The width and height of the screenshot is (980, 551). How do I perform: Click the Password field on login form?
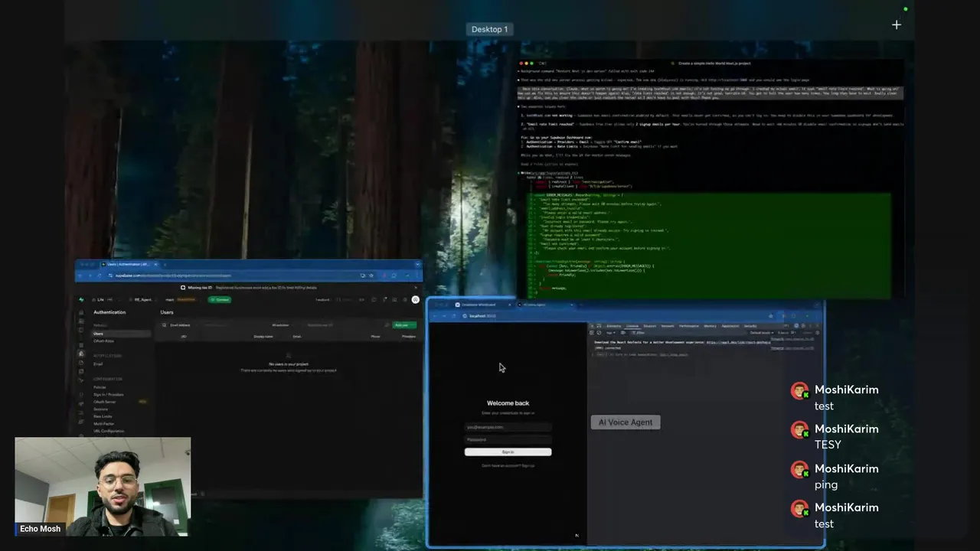(x=508, y=439)
